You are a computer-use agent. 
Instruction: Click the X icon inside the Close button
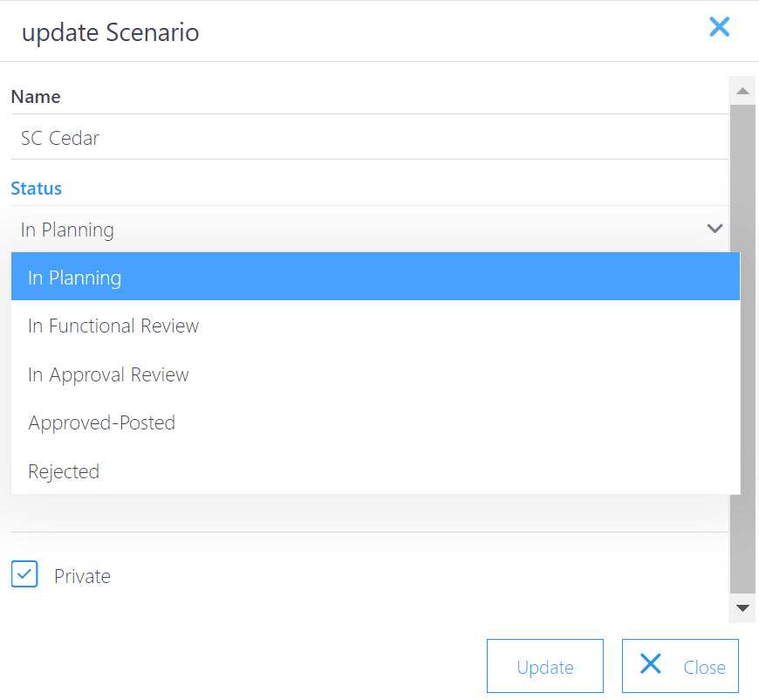(x=651, y=664)
